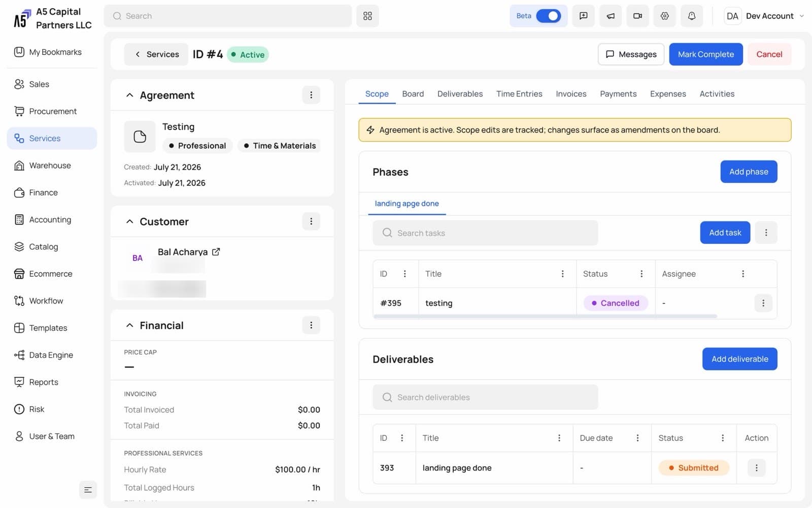This screenshot has width=812, height=508.
Task: Open Data Engine in the sidebar
Action: click(x=52, y=355)
